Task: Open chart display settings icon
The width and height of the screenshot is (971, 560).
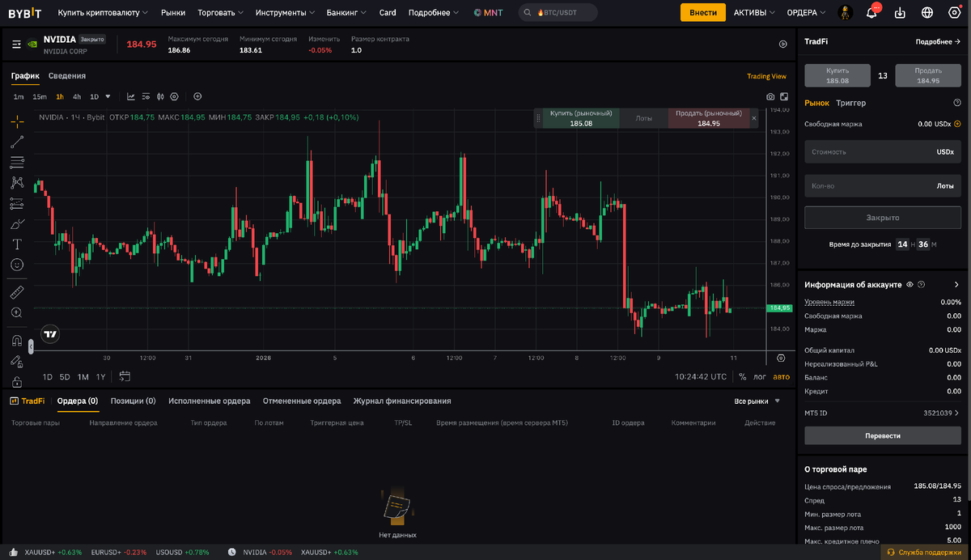Action: pyautogui.click(x=146, y=96)
